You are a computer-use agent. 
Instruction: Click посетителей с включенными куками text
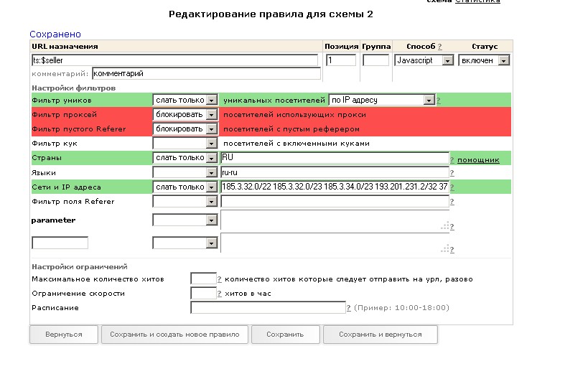[297, 144]
